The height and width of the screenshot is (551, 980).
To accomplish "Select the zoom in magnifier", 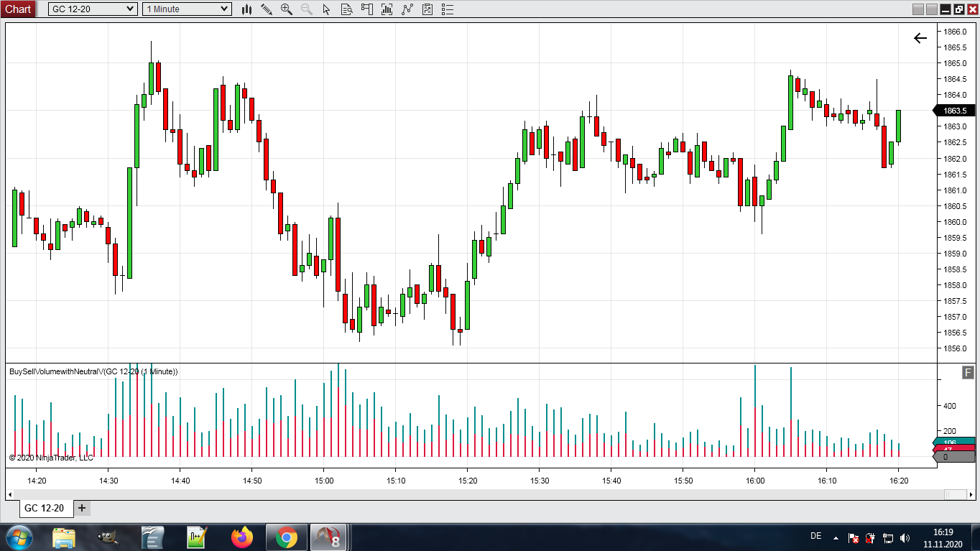I will [287, 9].
